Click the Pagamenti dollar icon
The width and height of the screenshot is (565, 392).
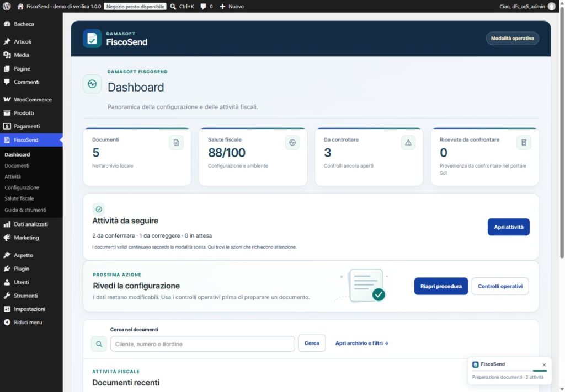point(7,126)
